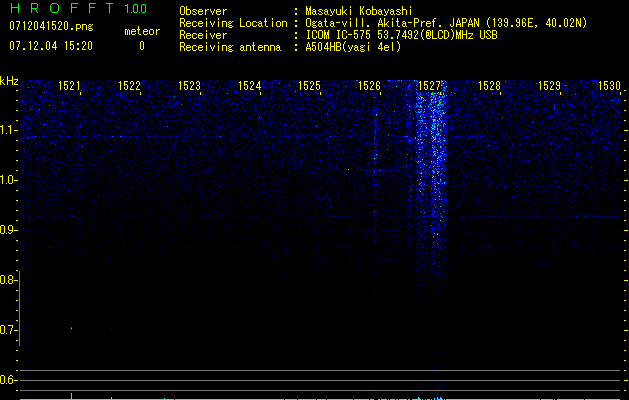Click receiver value ICOM IC-575 53.7492 MHz
Screen dimensions: 629x400
(401, 35)
